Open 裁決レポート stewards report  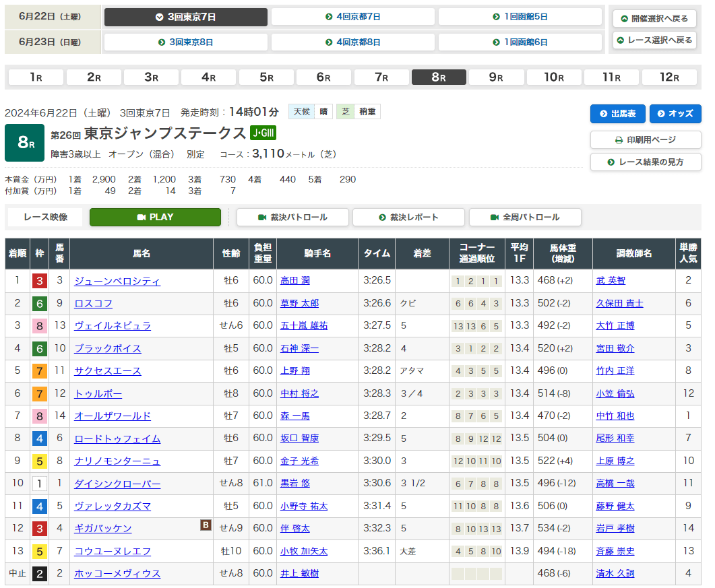408,217
